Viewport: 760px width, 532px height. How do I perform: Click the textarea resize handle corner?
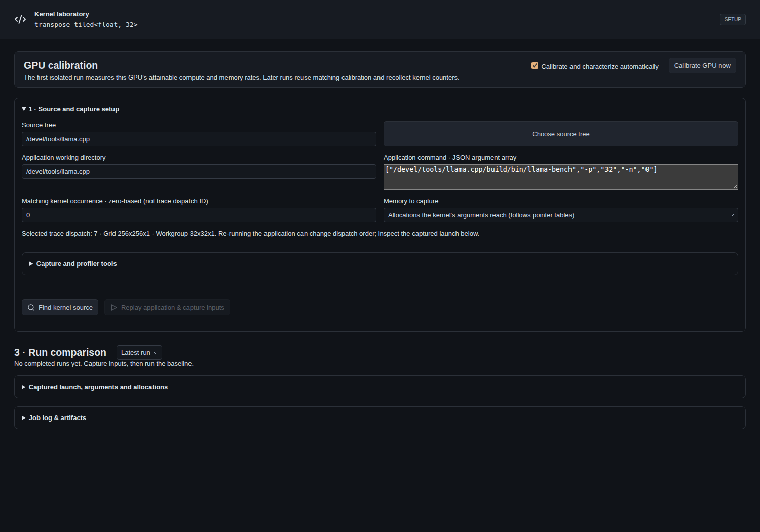[x=735, y=186]
